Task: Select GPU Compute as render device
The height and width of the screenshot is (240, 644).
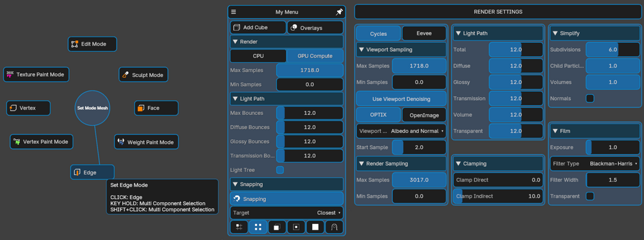Action: (x=315, y=56)
